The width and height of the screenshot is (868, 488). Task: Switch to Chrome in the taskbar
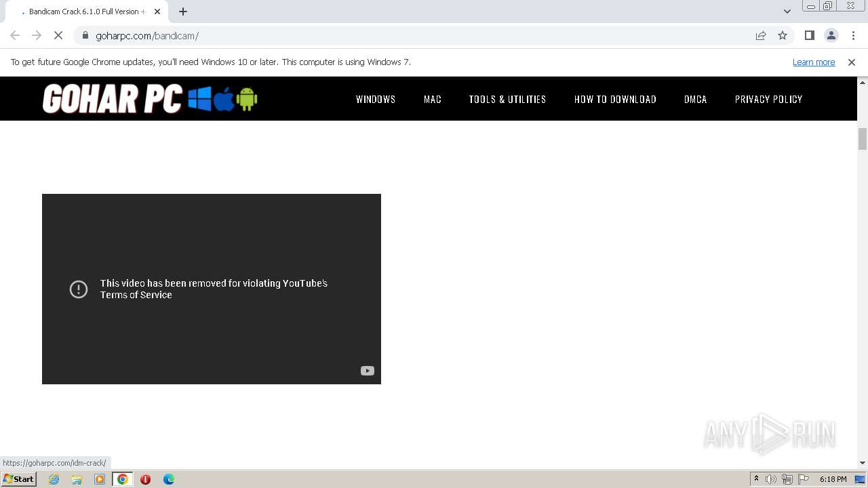(x=123, y=479)
